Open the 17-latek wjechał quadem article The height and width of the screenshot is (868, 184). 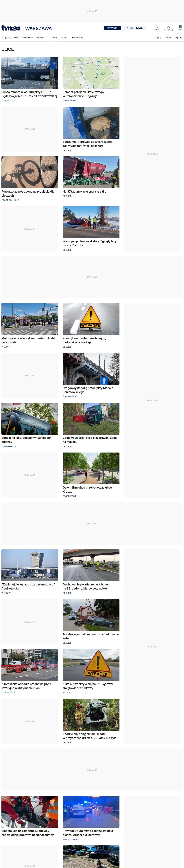pos(90,636)
